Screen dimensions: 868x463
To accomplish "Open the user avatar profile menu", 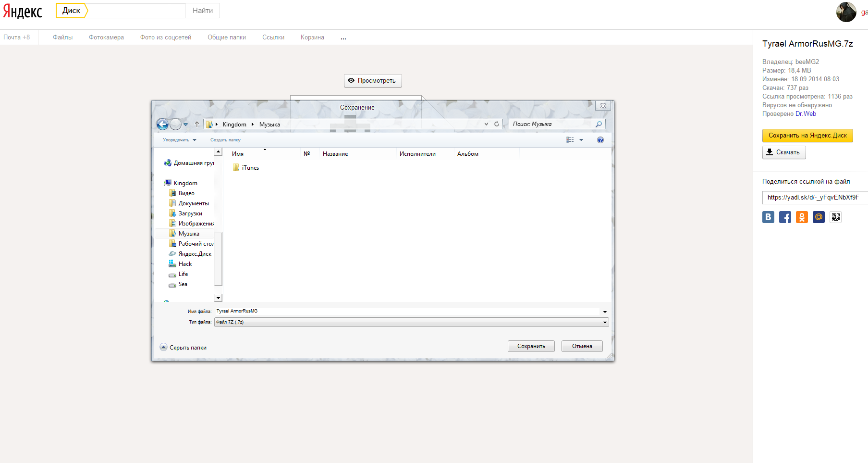I will [x=846, y=12].
